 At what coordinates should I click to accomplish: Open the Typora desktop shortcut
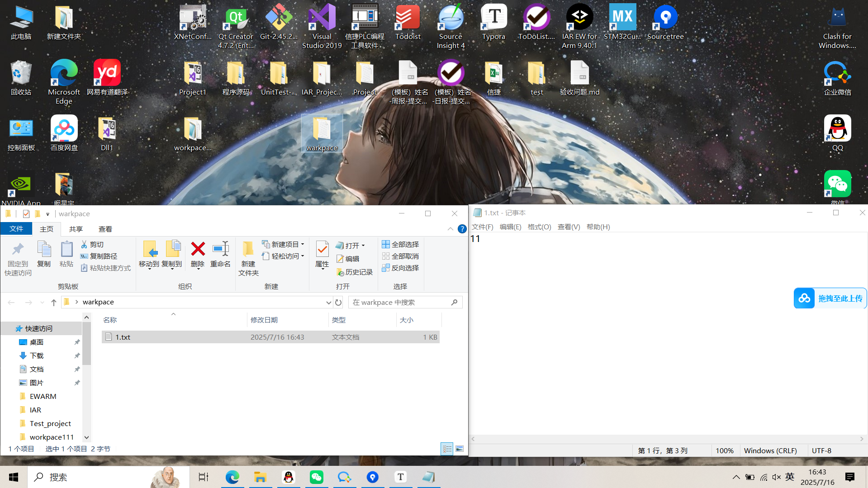pyautogui.click(x=493, y=23)
